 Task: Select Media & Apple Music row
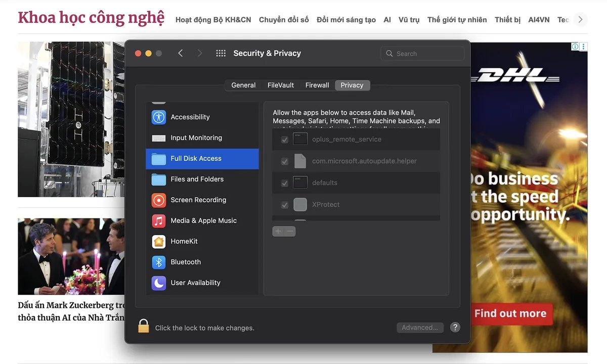pos(202,221)
